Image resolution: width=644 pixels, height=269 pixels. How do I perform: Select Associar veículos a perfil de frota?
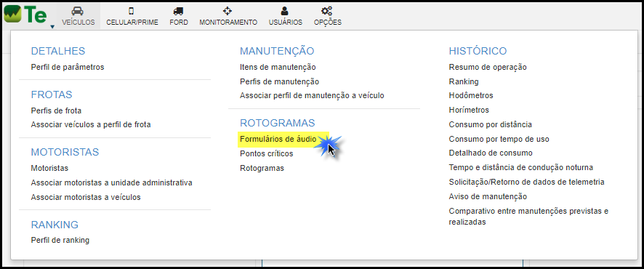pyautogui.click(x=91, y=124)
